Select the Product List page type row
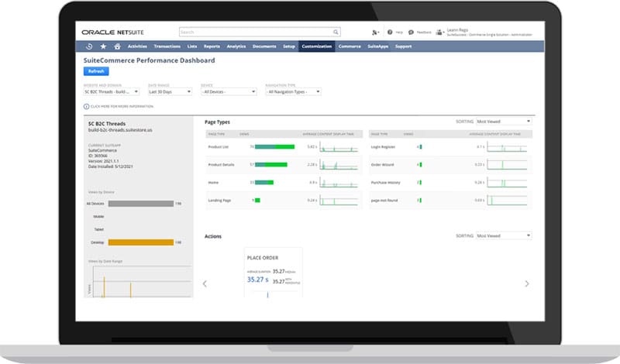The width and height of the screenshot is (620, 364). [x=284, y=147]
